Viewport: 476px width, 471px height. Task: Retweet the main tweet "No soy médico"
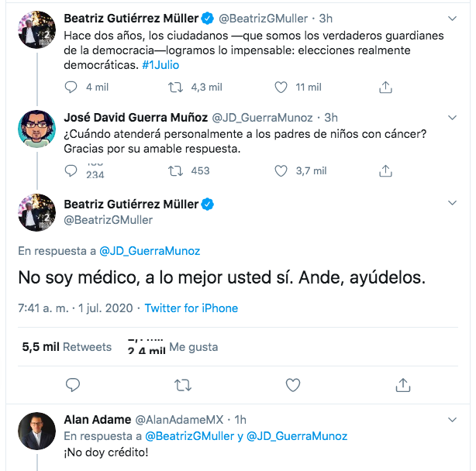pos(184,384)
